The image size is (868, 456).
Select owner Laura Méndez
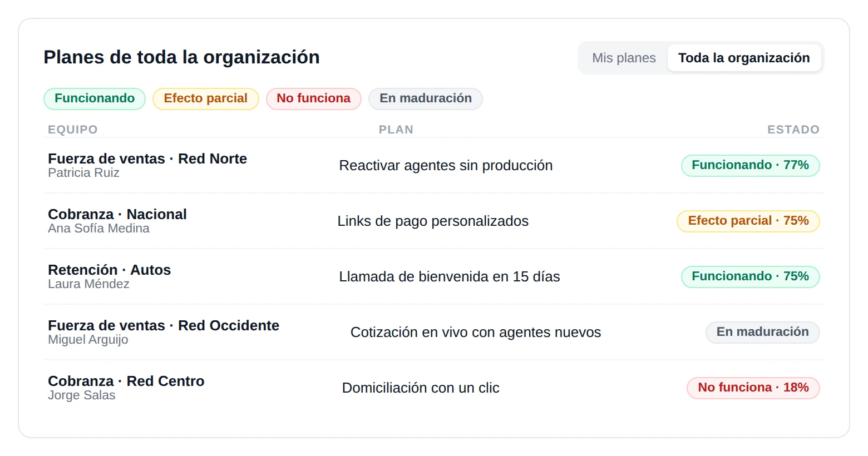[x=88, y=284]
